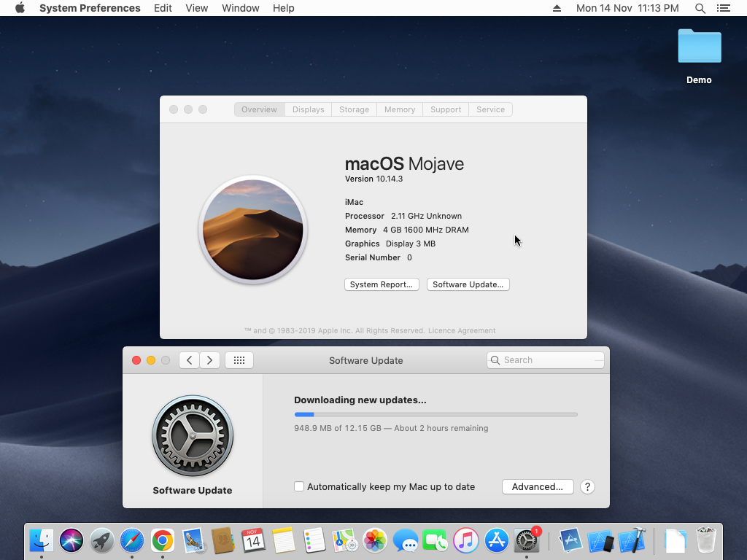Image resolution: width=747 pixels, height=560 pixels.
Task: Click the eject icon in menu bar
Action: pyautogui.click(x=557, y=8)
